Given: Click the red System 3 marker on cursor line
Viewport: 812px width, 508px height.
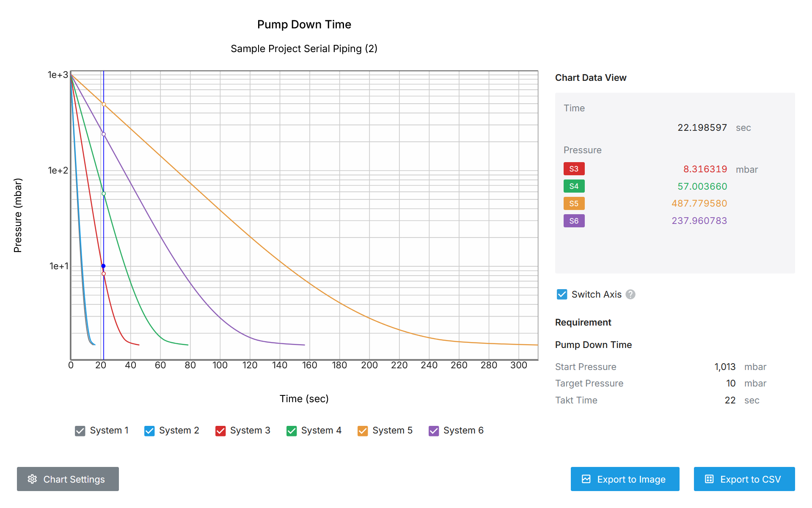Looking at the screenshot, I should click(x=104, y=274).
